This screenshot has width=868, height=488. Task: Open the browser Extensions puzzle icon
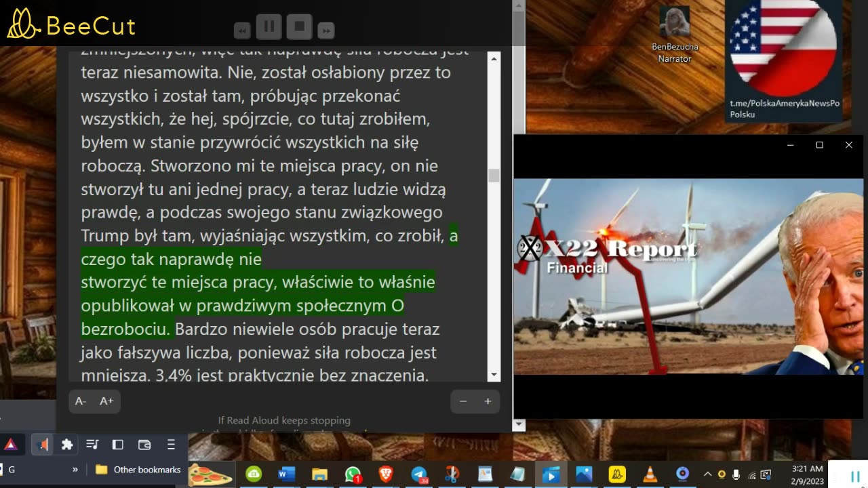tap(67, 445)
